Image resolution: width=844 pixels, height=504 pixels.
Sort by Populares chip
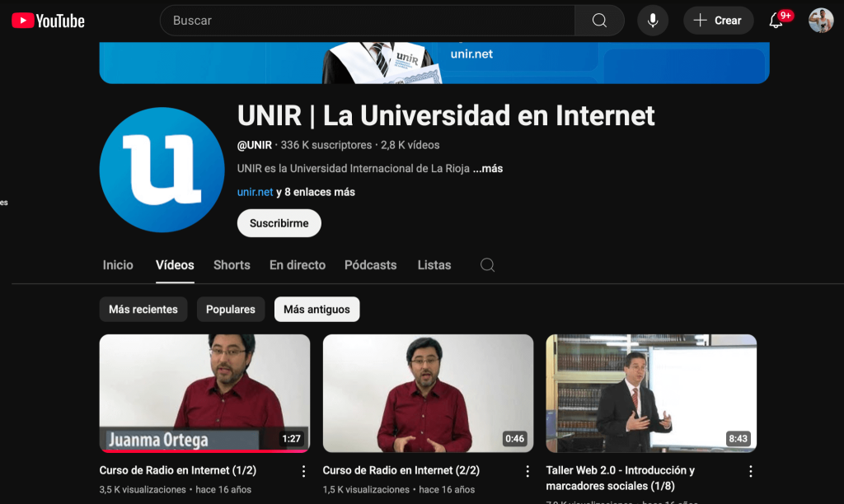[231, 310]
